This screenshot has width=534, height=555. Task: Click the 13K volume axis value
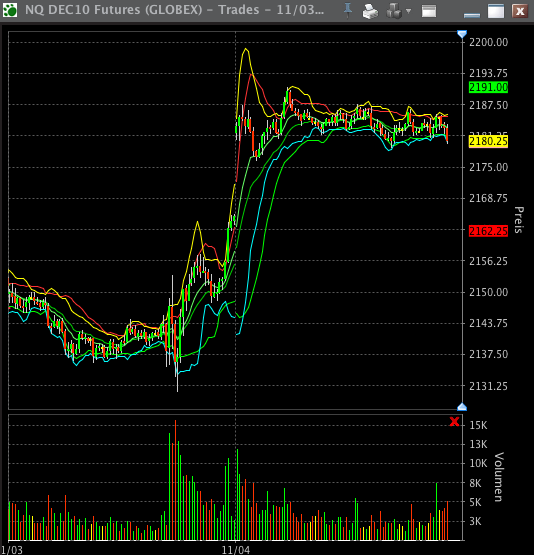click(478, 444)
